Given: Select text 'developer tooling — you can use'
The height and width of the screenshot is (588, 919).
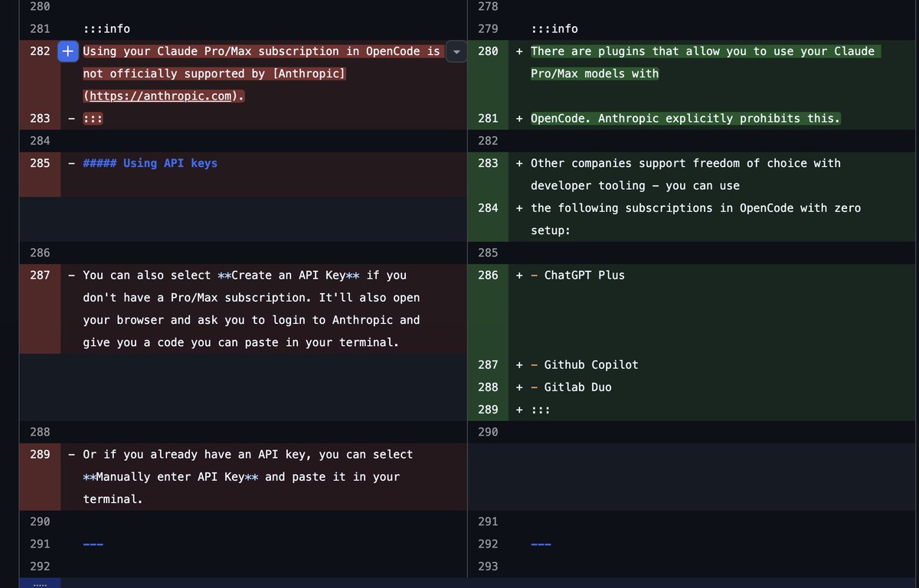Looking at the screenshot, I should 635,186.
